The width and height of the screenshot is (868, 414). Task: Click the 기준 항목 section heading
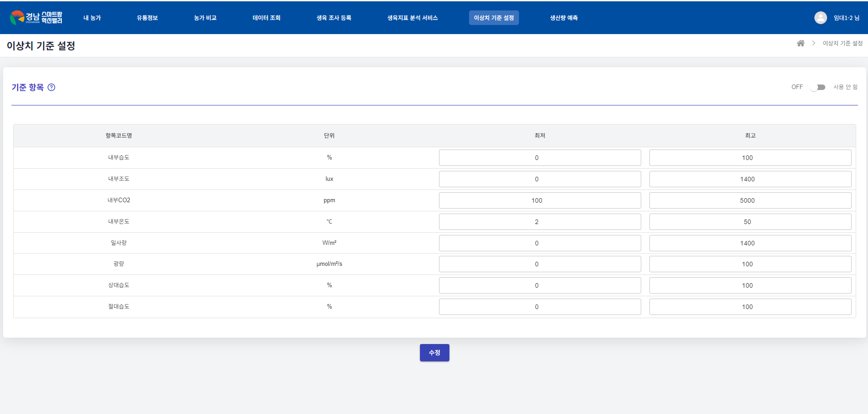pyautogui.click(x=28, y=87)
